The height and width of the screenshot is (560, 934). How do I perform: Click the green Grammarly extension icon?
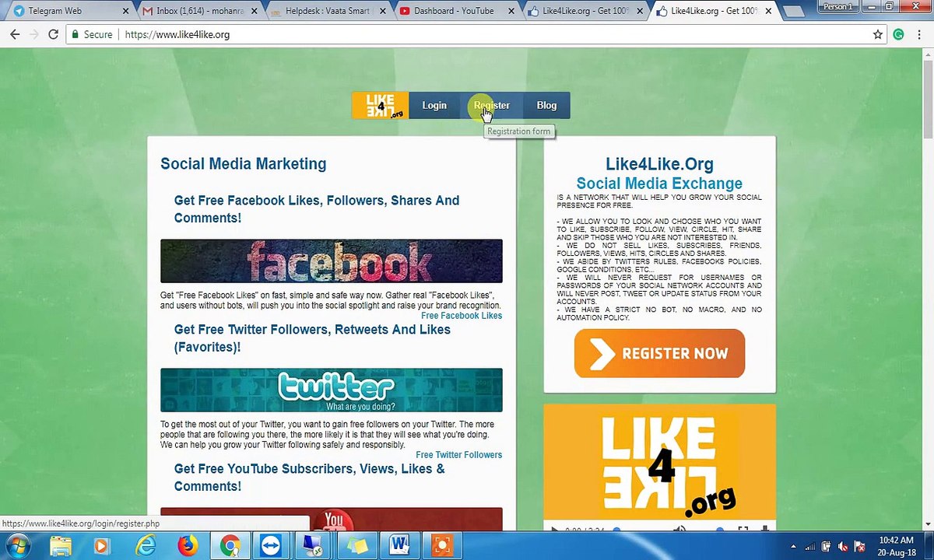pyautogui.click(x=898, y=35)
